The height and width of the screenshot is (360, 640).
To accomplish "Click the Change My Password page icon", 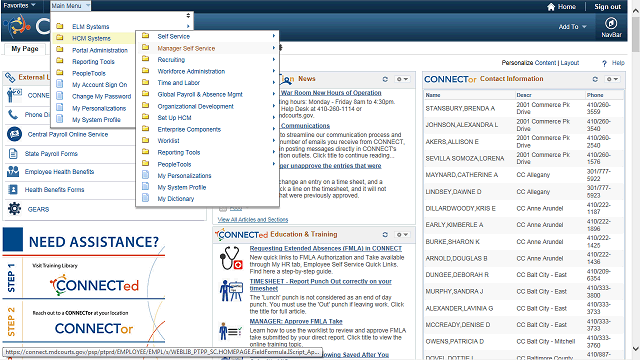I will click(60, 96).
